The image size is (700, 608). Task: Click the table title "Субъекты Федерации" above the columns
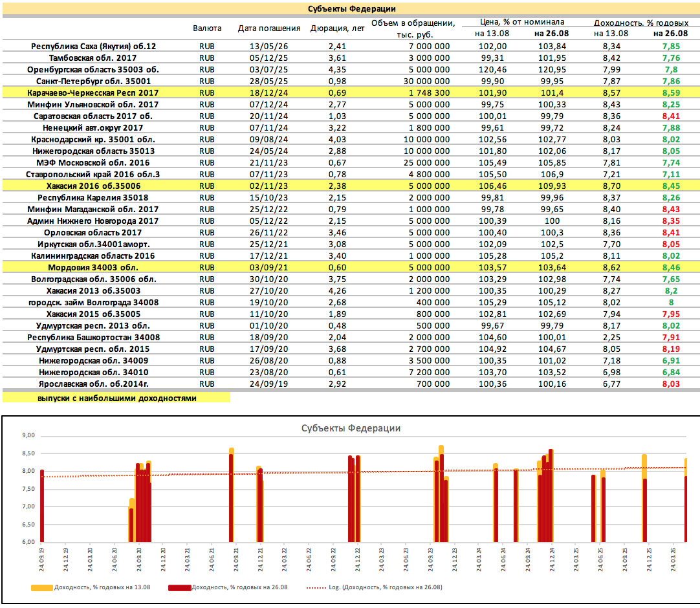[x=350, y=9]
